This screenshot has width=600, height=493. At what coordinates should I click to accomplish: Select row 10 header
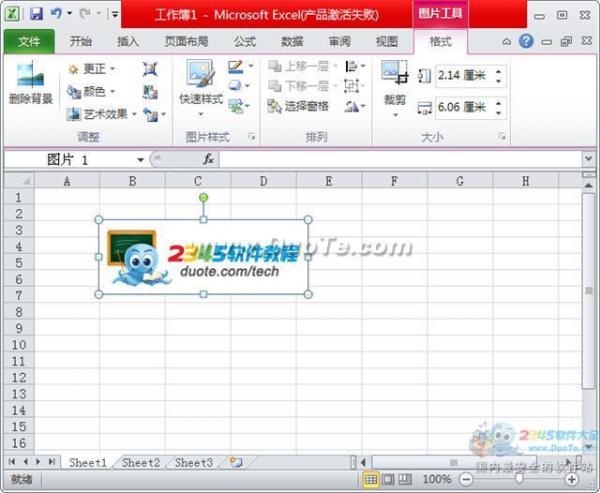pos(19,345)
